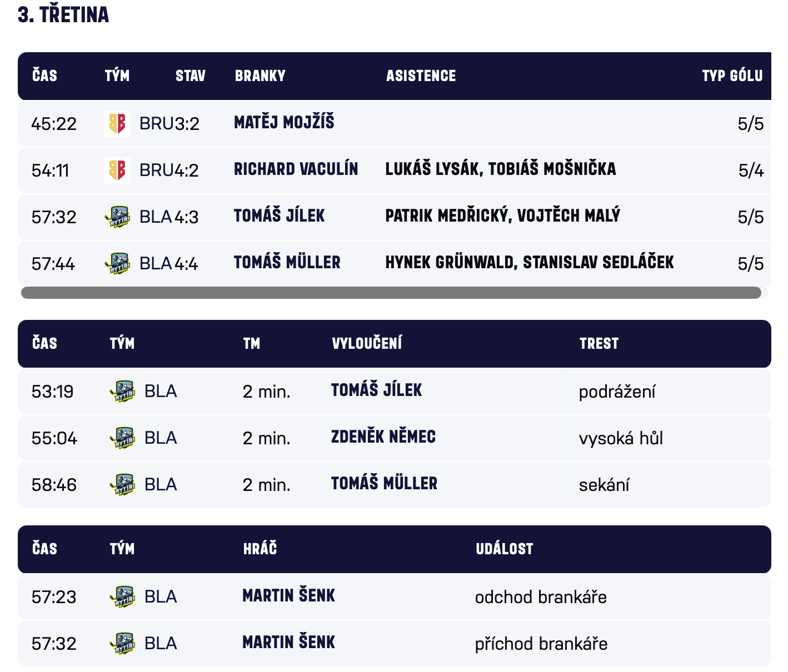Screen dimensions: 788x672
Task: Open goal scorer Matěj Mojžíš profile
Action: 284,122
